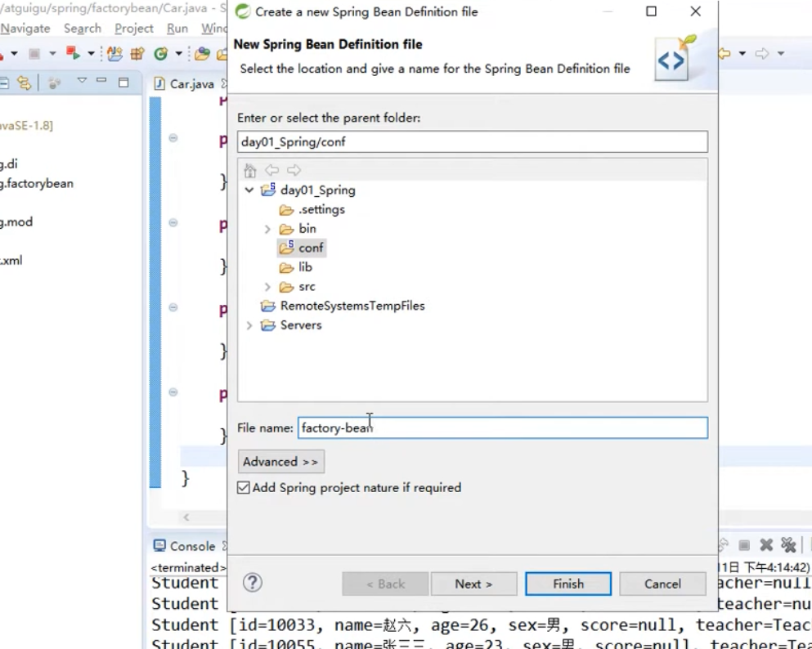The width and height of the screenshot is (812, 649).
Task: Click the New Java Class toolbar icon
Action: pos(114,53)
